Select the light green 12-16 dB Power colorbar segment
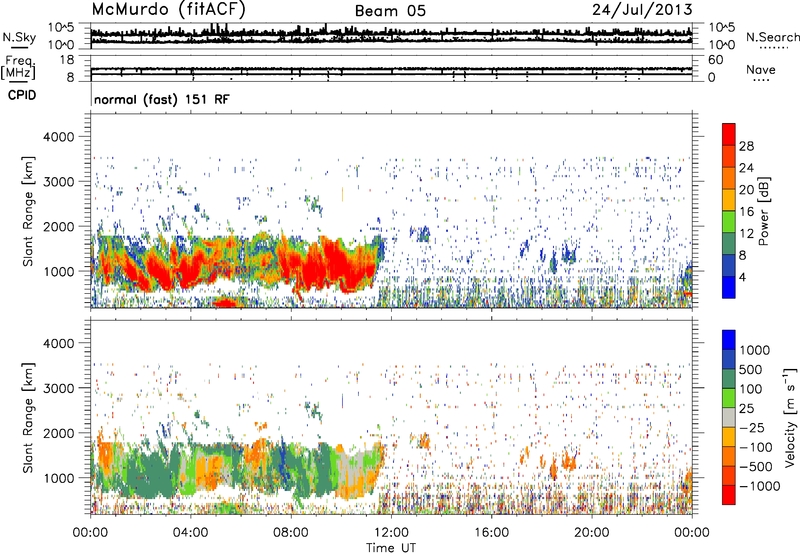The width and height of the screenshot is (800, 554). pyautogui.click(x=729, y=222)
